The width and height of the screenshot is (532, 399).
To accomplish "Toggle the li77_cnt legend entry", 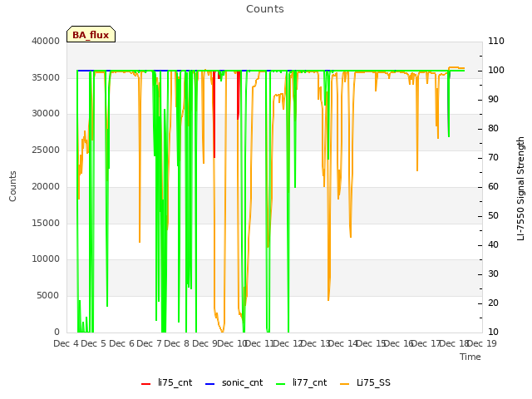I will point(302,382).
